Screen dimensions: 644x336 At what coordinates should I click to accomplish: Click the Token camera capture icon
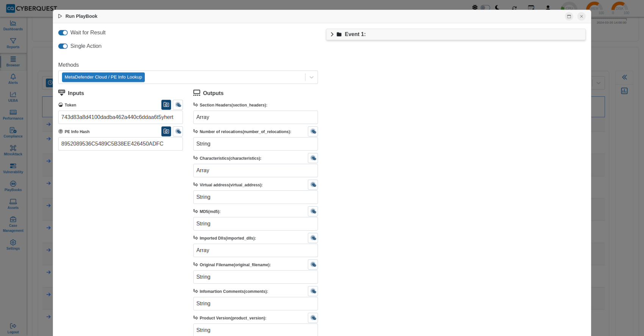[x=166, y=105]
